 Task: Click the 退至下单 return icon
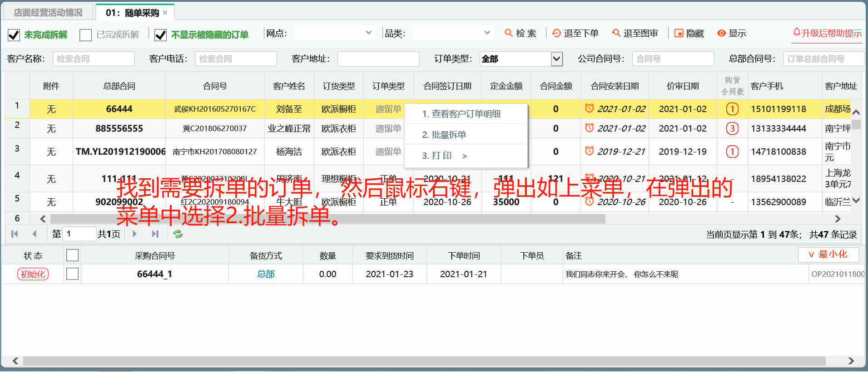tap(556, 33)
